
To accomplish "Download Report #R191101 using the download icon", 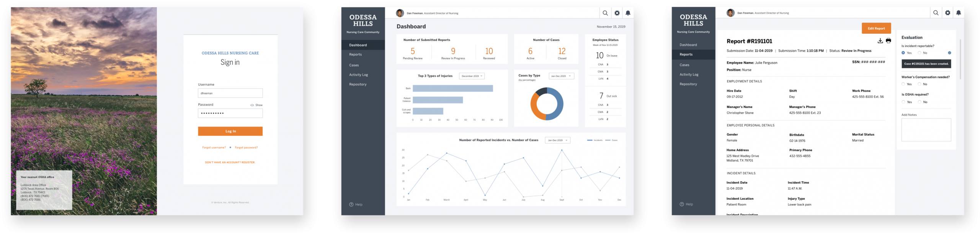I will [880, 41].
